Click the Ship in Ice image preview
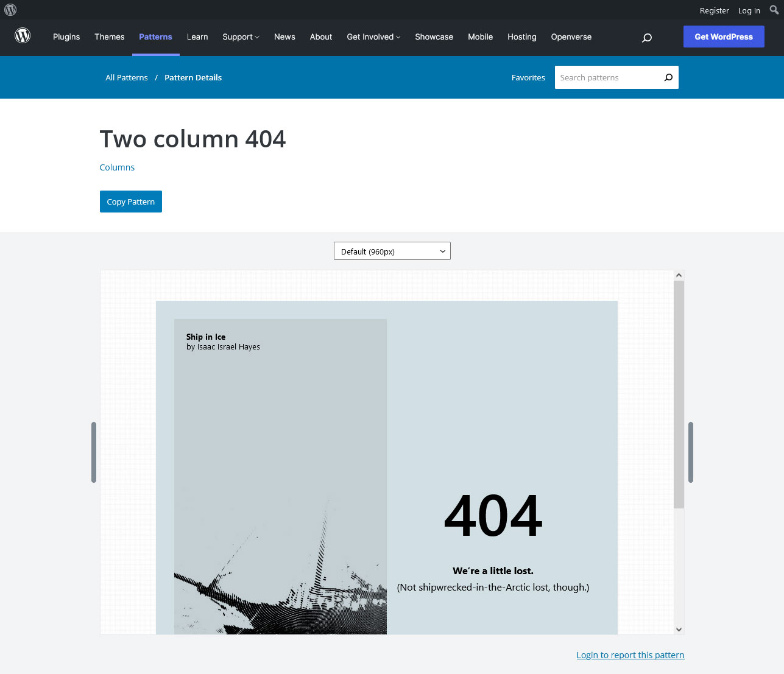This screenshot has height=674, width=784. tap(280, 477)
